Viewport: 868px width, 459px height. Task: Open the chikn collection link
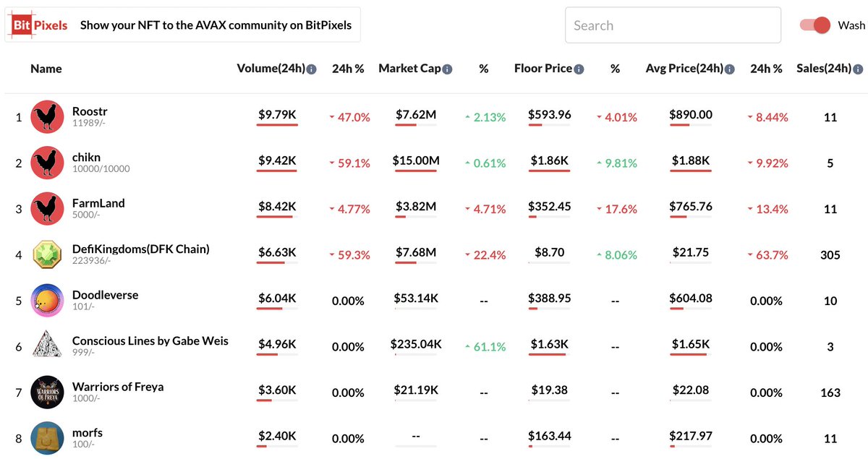click(x=87, y=158)
